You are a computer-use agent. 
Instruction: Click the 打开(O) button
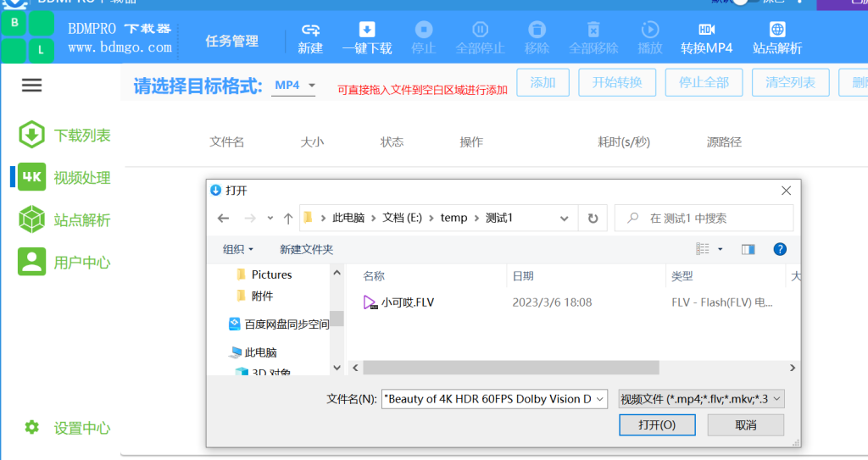click(x=657, y=425)
